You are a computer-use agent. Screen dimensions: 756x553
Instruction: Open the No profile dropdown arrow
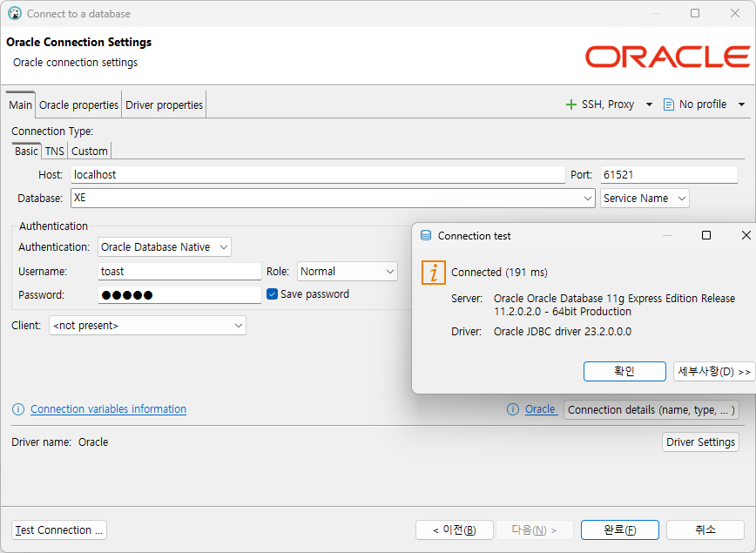point(741,105)
